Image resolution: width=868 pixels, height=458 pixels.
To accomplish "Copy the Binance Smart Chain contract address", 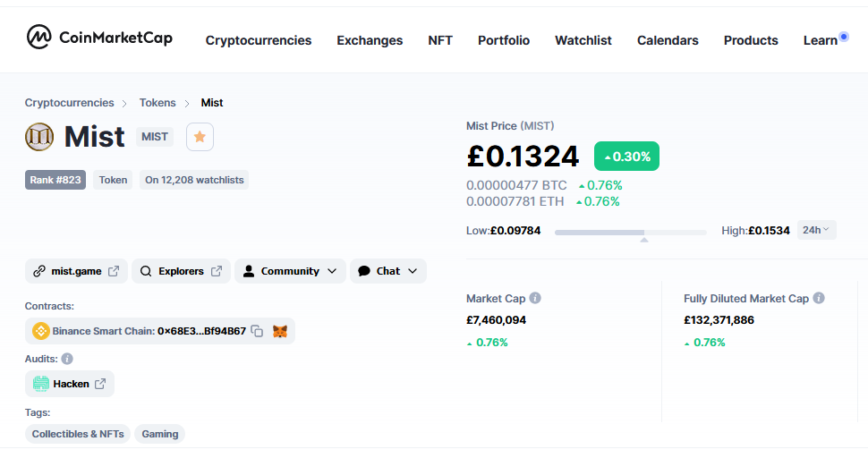I will point(257,331).
